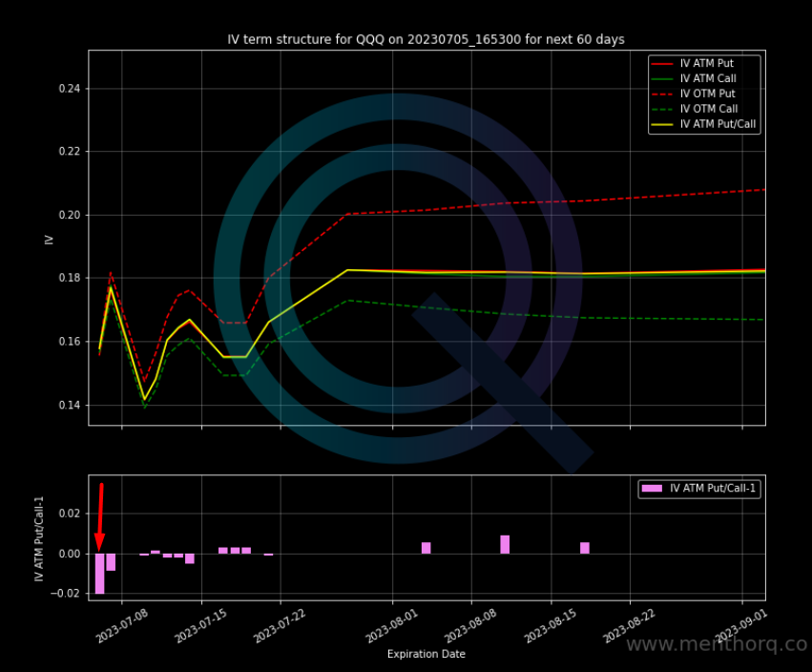Click the 0.24 y-axis tick label

70,89
